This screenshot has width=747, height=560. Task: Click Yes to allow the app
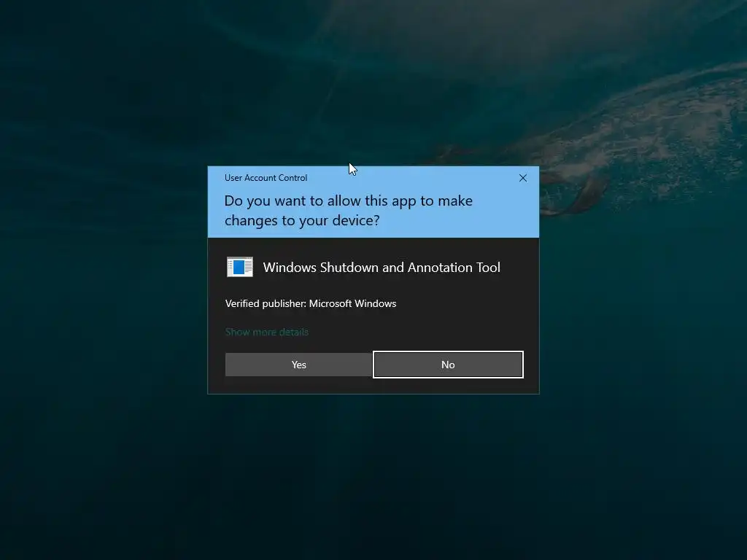[298, 365]
